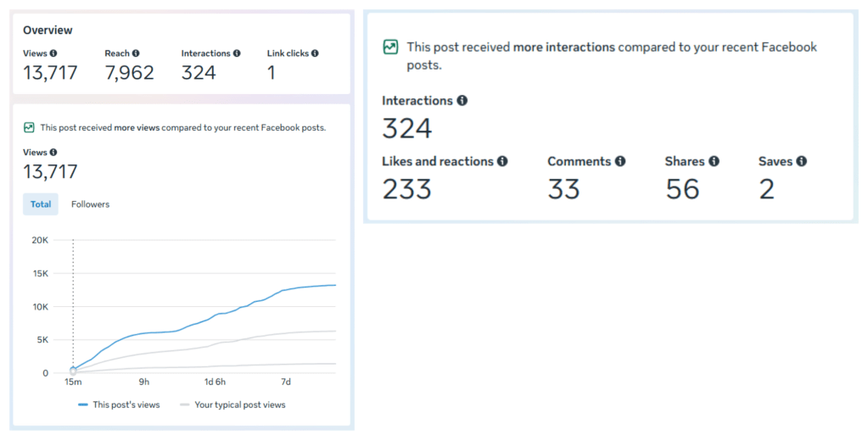This screenshot has width=868, height=435.
Task: Click the 56 shares count
Action: pyautogui.click(x=682, y=189)
